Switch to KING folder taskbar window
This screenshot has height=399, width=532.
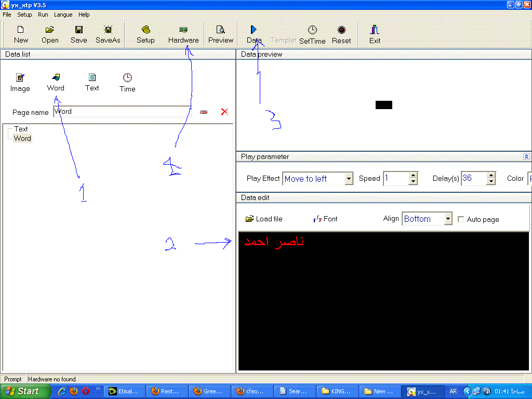[x=337, y=391]
